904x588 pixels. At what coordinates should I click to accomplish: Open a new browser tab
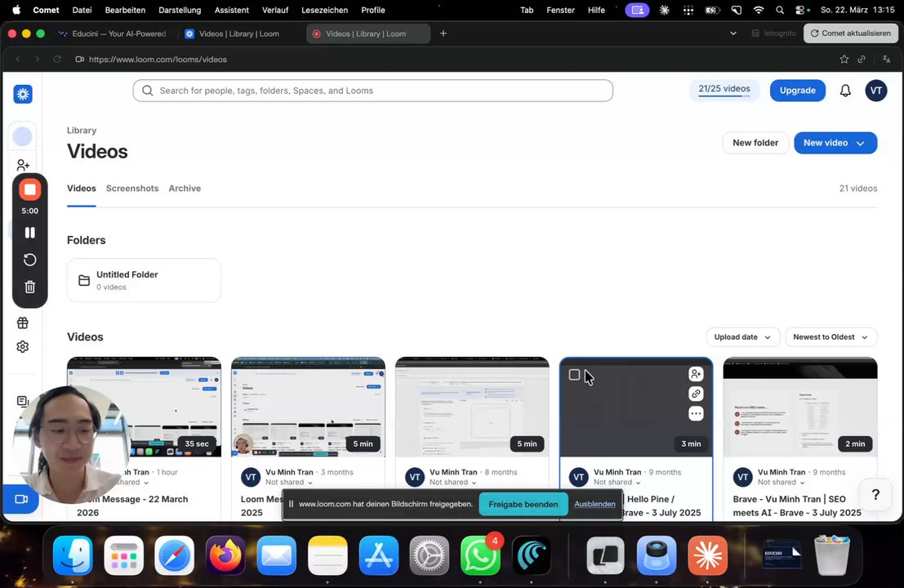click(443, 33)
